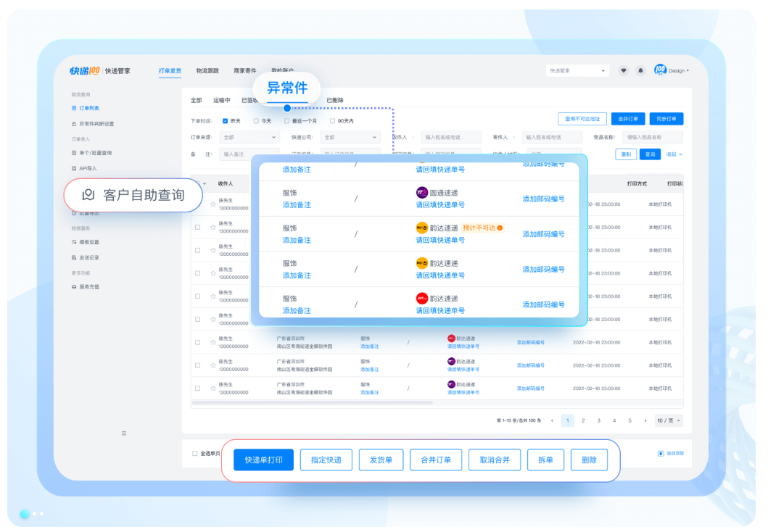This screenshot has width=768, height=532.
Task: Click the 同步订单 button
Action: point(666,118)
